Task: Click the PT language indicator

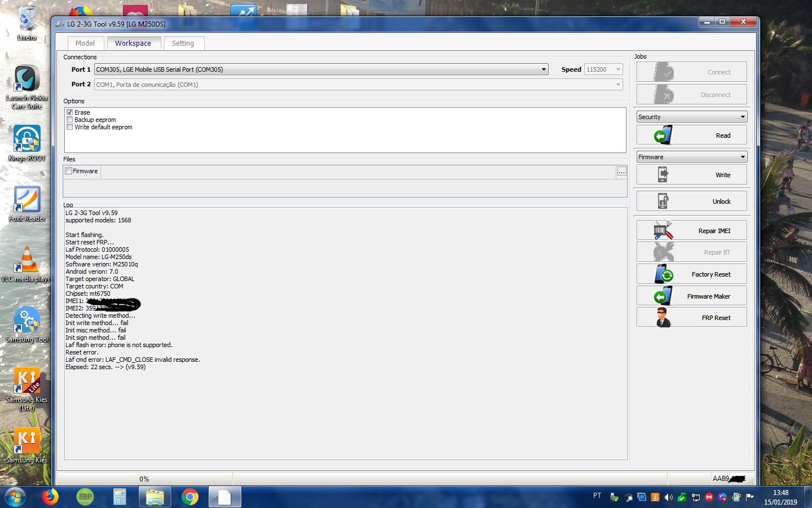Action: click(x=597, y=496)
